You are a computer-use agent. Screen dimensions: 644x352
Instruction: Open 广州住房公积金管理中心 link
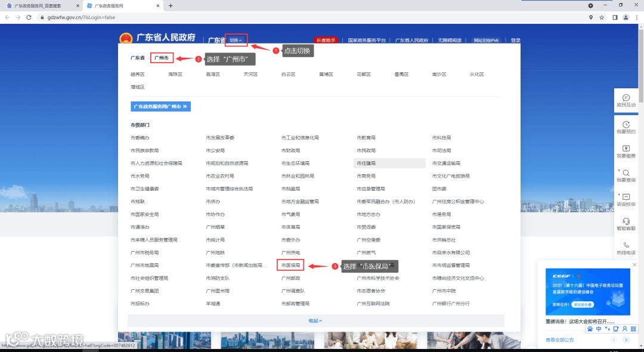tap(458, 202)
